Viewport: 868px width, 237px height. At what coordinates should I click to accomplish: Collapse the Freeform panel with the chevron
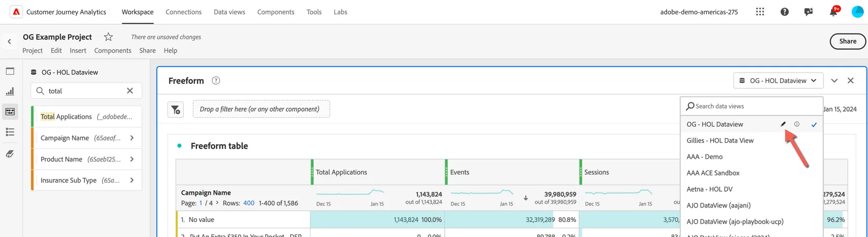click(x=835, y=81)
